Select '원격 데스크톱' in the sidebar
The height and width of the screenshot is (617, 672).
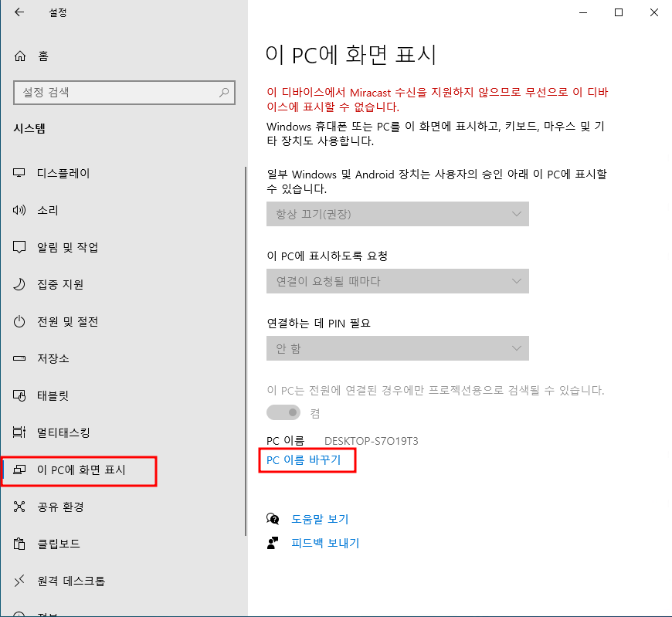pyautogui.click(x=71, y=581)
